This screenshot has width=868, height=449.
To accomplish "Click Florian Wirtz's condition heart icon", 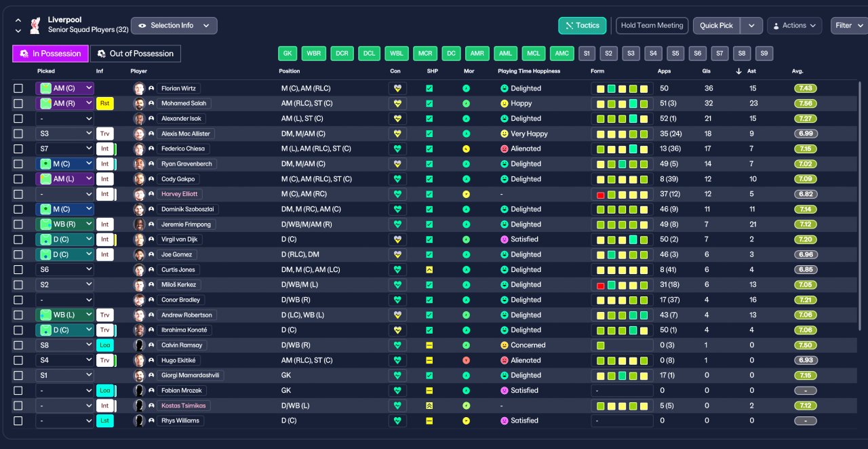I will [x=397, y=88].
